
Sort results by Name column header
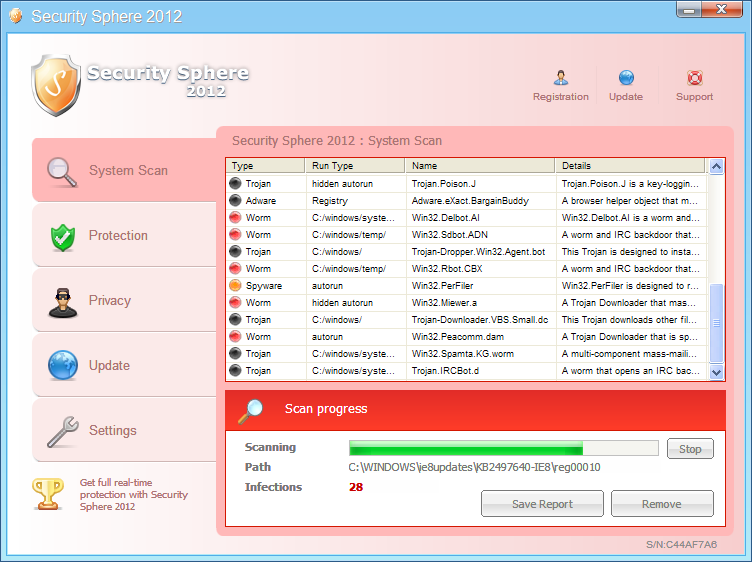tap(480, 166)
